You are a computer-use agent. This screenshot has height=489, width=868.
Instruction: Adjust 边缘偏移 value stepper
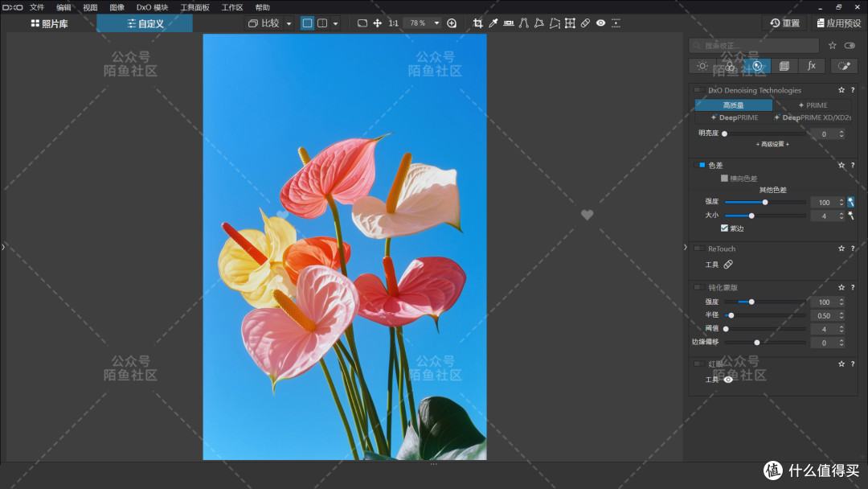pyautogui.click(x=841, y=343)
